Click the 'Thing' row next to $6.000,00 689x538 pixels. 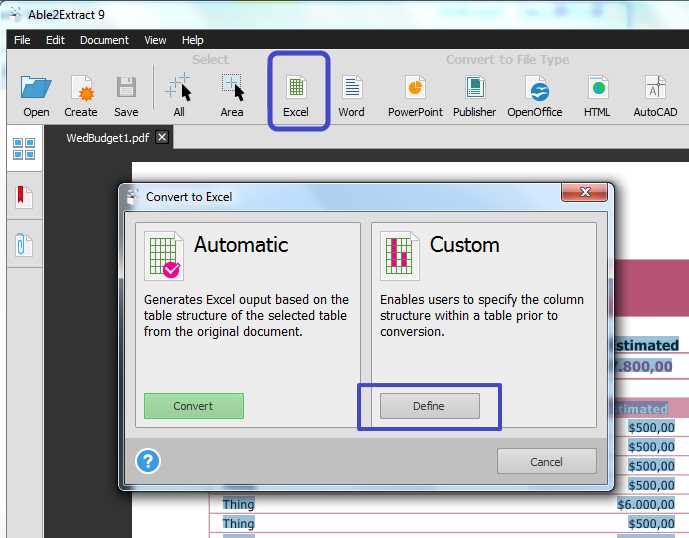(238, 504)
